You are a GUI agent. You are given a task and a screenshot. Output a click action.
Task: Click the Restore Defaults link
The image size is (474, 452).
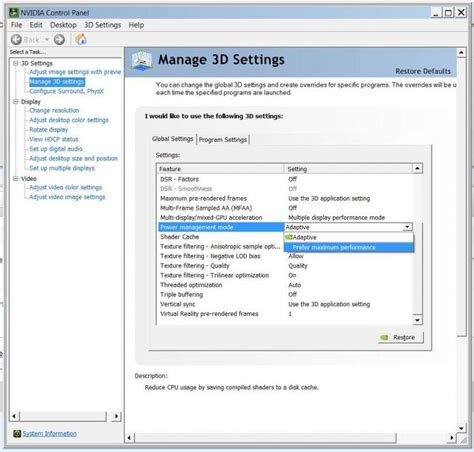[x=423, y=71]
